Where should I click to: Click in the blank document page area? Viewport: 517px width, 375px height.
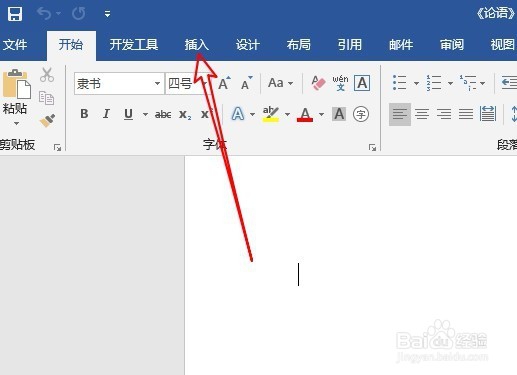(x=351, y=265)
